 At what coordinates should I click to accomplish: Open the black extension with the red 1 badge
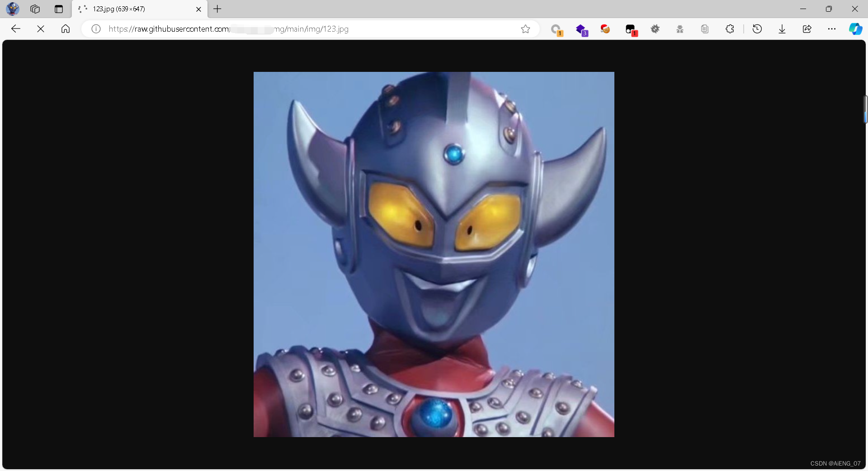tap(631, 30)
